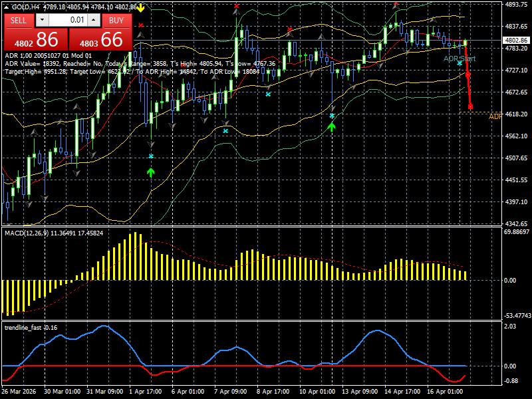Click the 26 Mar 2026 date label

tap(19, 391)
